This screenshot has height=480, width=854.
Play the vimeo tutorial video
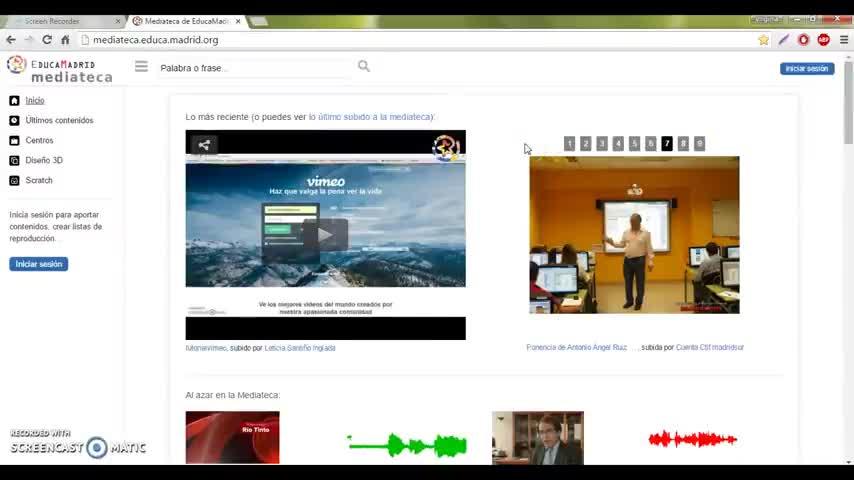pyautogui.click(x=325, y=235)
